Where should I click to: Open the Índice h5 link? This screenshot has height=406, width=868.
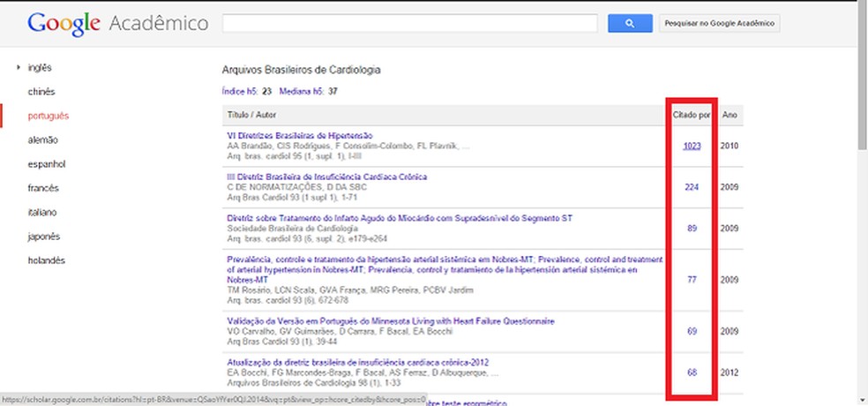click(238, 91)
